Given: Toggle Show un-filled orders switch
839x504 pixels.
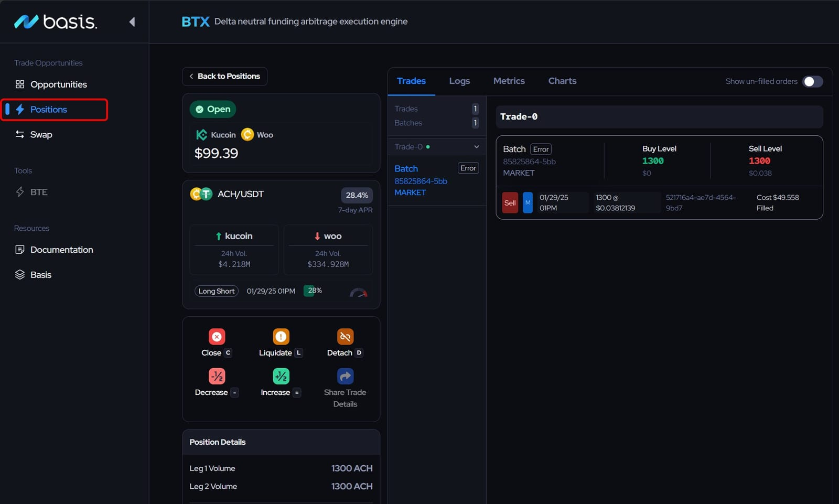Looking at the screenshot, I should 813,81.
